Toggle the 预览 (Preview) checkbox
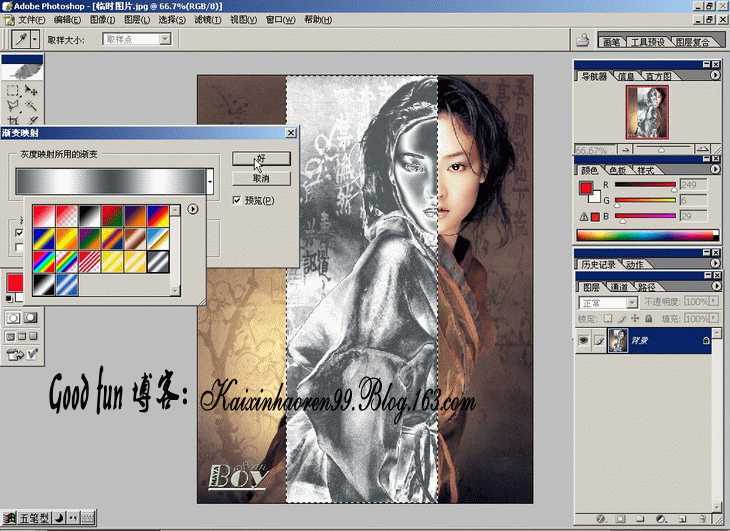The image size is (730, 531). pyautogui.click(x=237, y=201)
